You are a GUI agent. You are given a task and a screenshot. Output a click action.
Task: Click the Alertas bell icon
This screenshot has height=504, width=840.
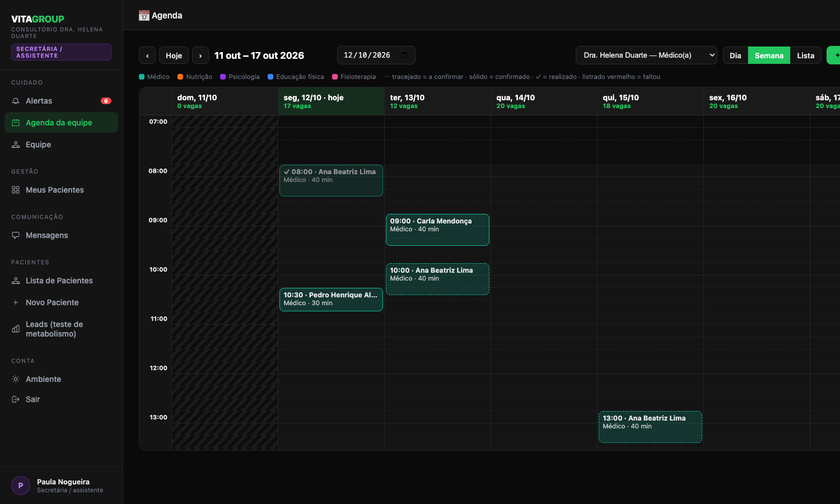16,101
